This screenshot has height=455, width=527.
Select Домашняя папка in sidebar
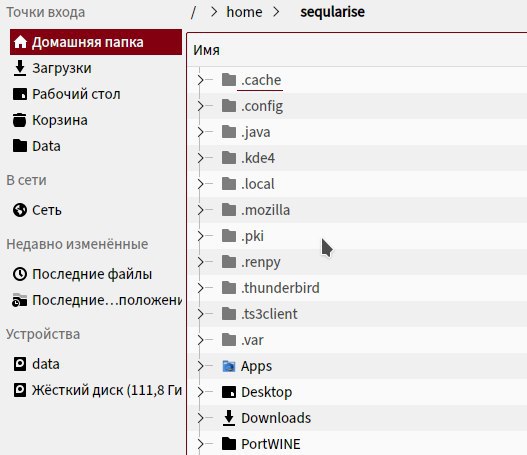coord(96,42)
